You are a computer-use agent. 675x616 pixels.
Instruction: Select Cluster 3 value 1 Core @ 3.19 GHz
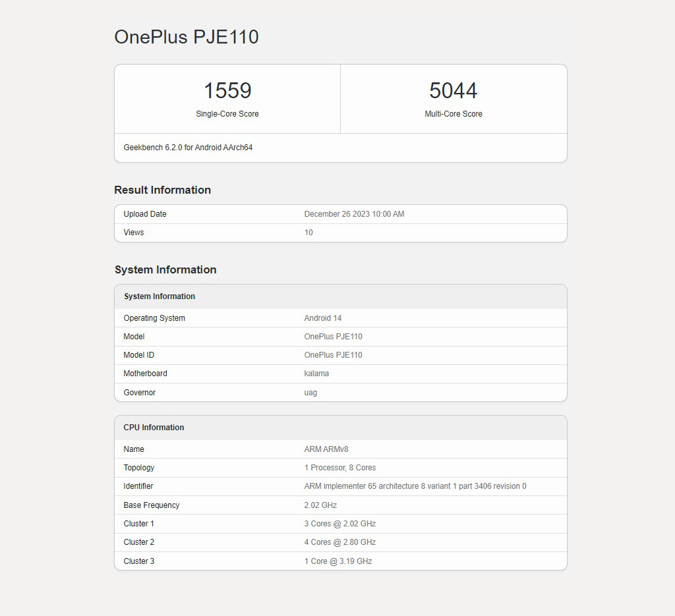(338, 561)
